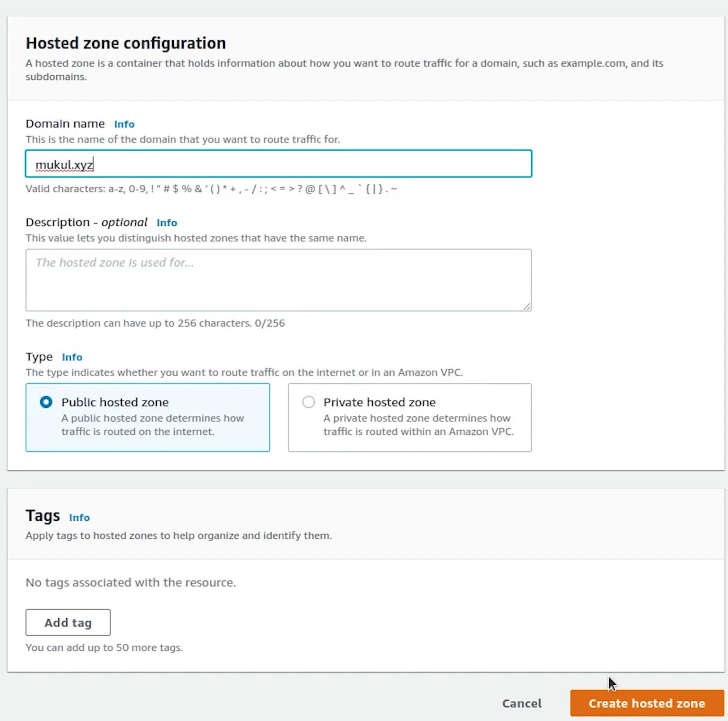728x721 pixels.
Task: Focus the Domain name input field
Action: [278, 164]
